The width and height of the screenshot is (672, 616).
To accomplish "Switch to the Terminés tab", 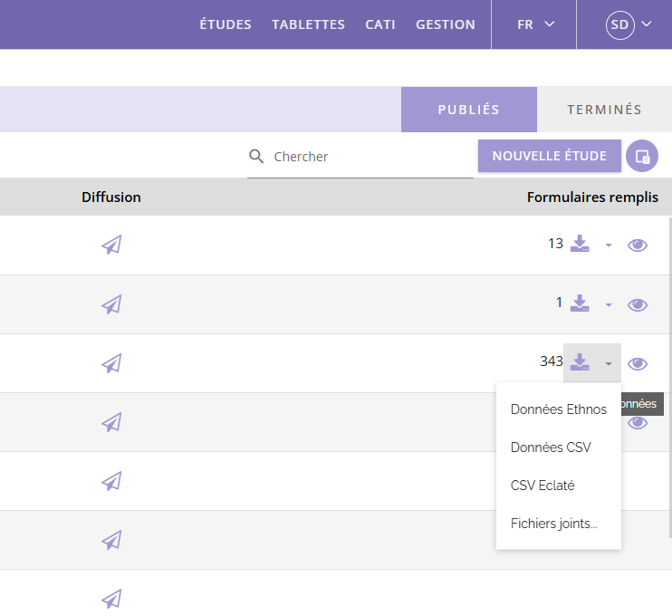I will 604,110.
